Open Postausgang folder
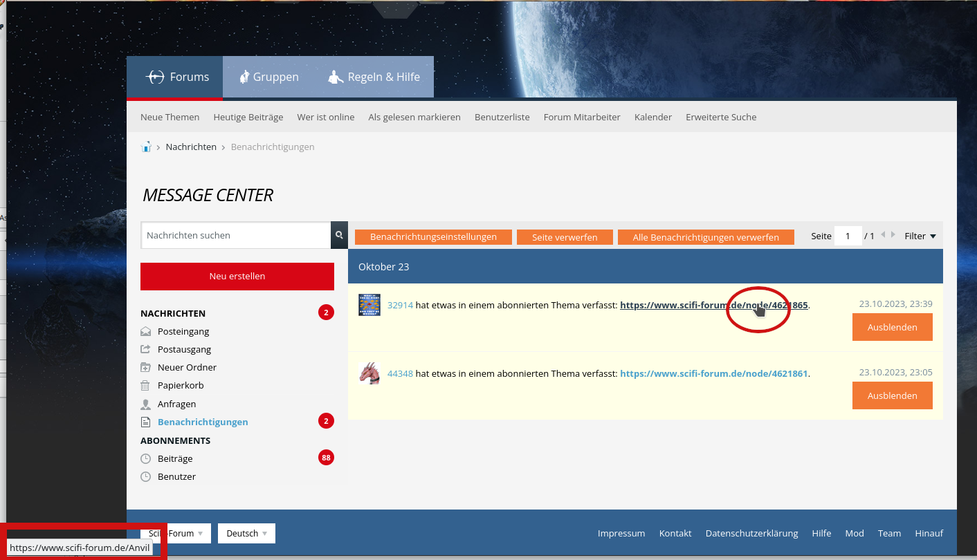The height and width of the screenshot is (560, 977). click(184, 349)
